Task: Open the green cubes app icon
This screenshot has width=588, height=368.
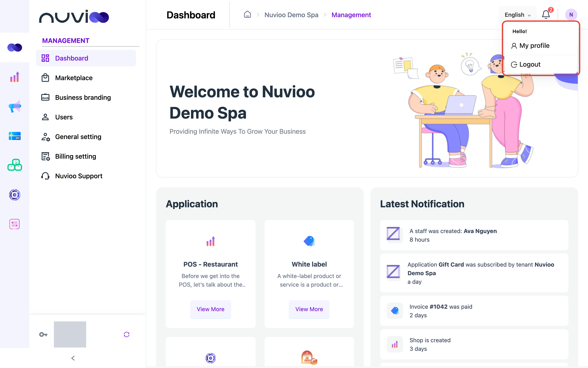Action: coord(14,165)
